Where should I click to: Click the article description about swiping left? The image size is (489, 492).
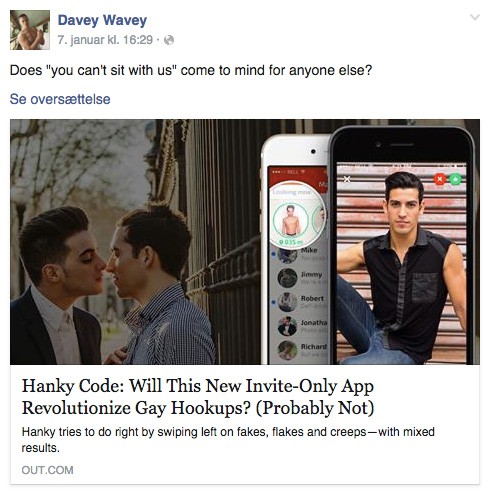[x=228, y=440]
